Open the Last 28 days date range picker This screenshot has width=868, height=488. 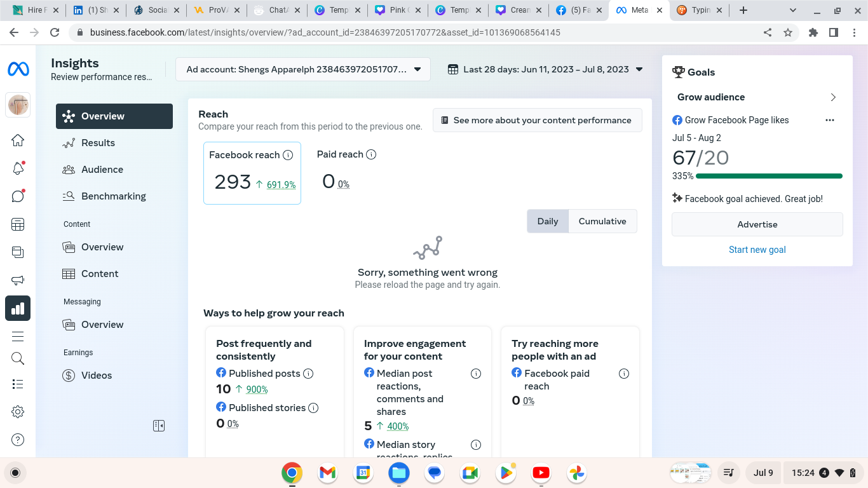coord(545,69)
